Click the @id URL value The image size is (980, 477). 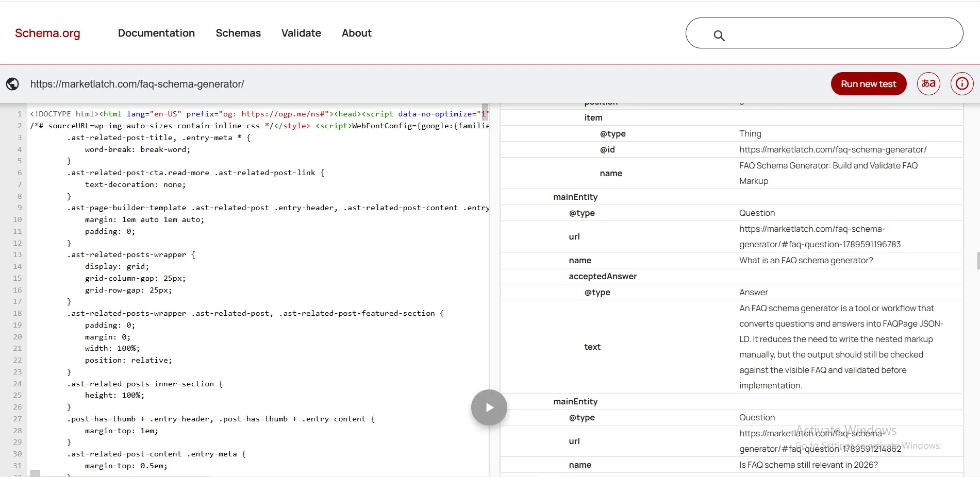833,149
